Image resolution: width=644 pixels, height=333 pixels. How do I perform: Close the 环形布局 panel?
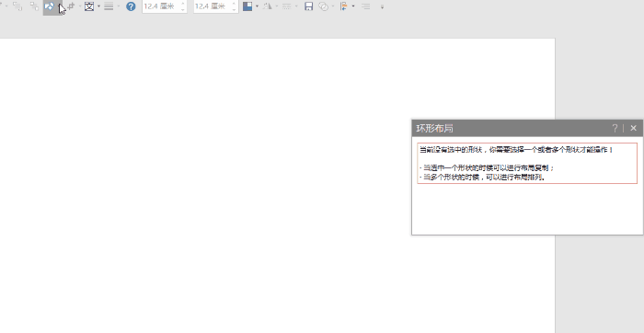click(x=633, y=128)
